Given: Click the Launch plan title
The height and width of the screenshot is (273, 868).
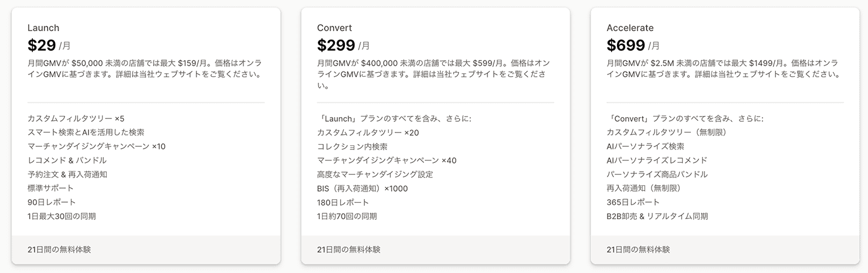Looking at the screenshot, I should pyautogui.click(x=43, y=28).
